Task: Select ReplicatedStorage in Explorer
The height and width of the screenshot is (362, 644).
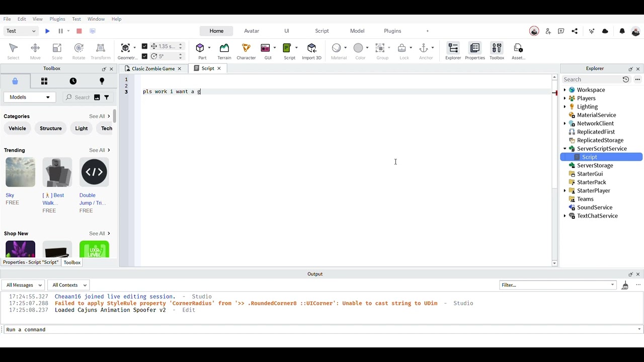Action: [x=600, y=140]
